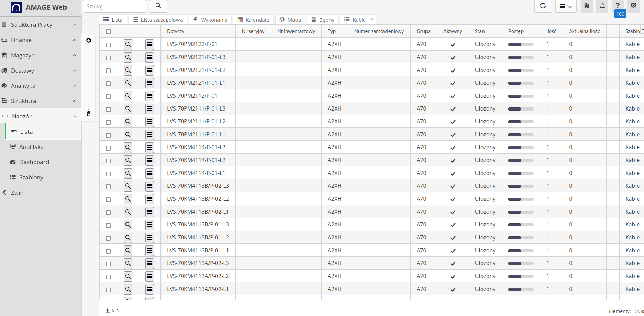The width and height of the screenshot is (644, 316).
Task: Open the search magnifier in top bar
Action: [158, 6]
